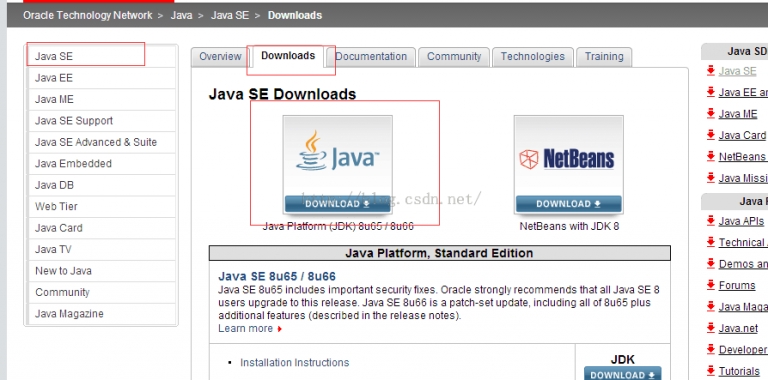Image resolution: width=768 pixels, height=380 pixels.
Task: Click red arrow after Learn more
Action: (280, 329)
